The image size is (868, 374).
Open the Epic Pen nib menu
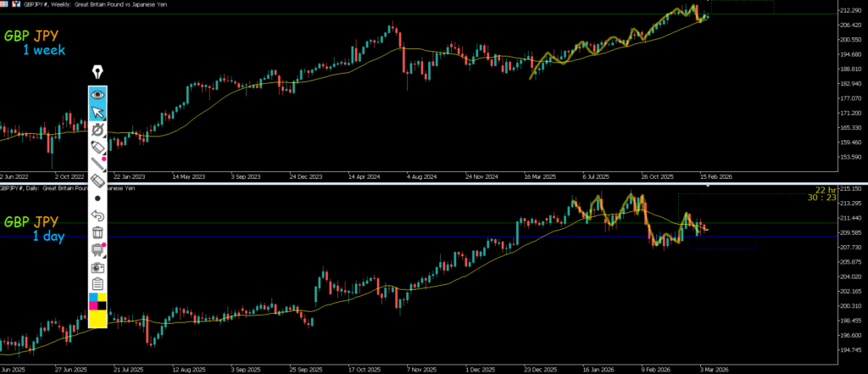pyautogui.click(x=97, y=72)
